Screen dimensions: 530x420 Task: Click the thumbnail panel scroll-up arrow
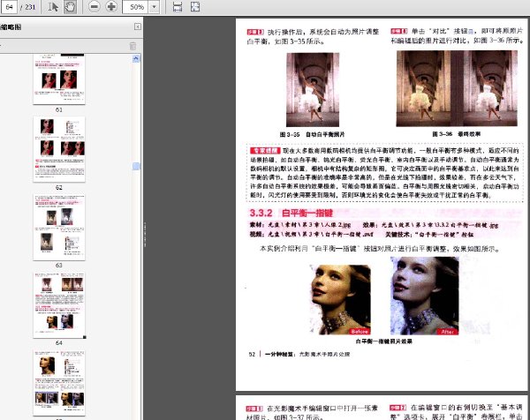click(136, 58)
